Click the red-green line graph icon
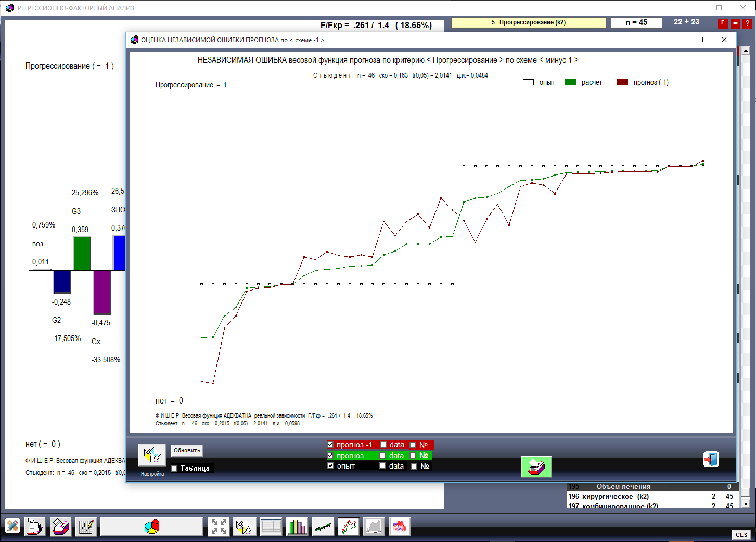The height and width of the screenshot is (542, 756). [x=349, y=526]
